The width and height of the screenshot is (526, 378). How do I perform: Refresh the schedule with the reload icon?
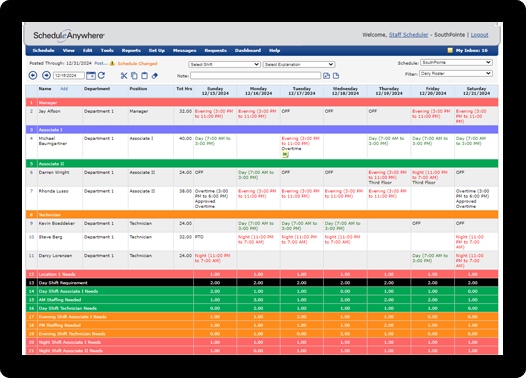pyautogui.click(x=101, y=75)
